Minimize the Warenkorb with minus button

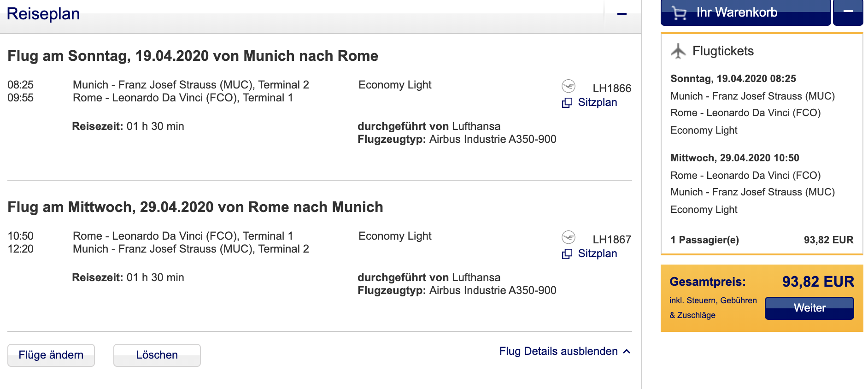click(848, 12)
